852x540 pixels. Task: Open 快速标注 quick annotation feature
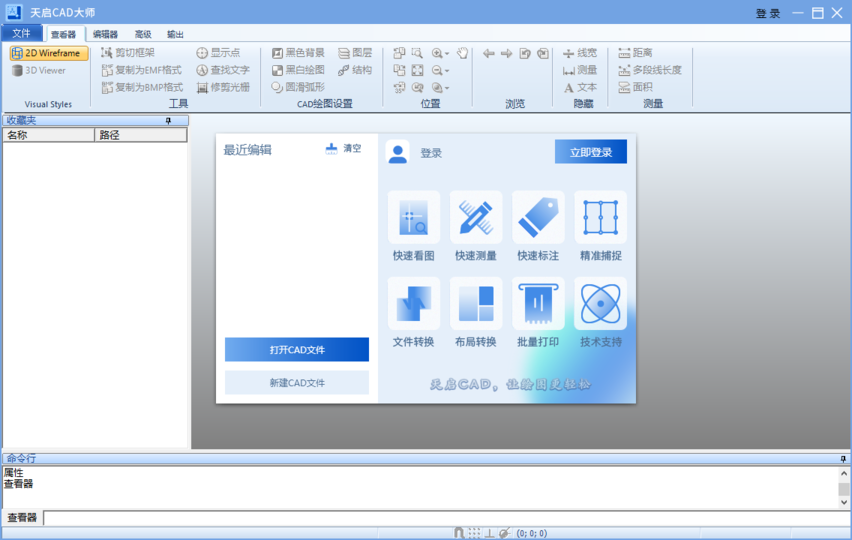coord(538,227)
